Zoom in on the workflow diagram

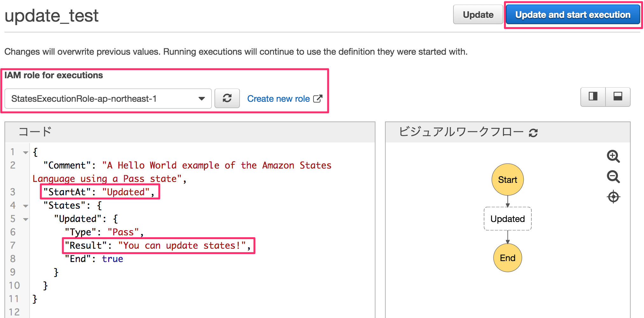point(613,157)
